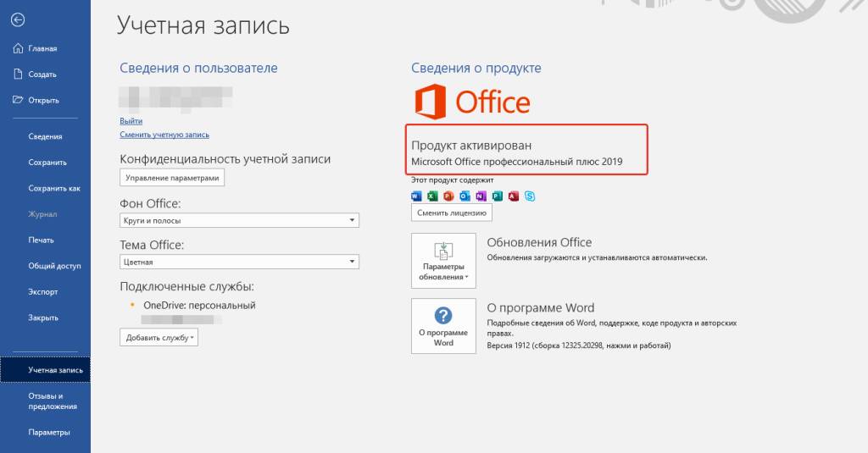Click the Продукт активирован text

tap(471, 146)
